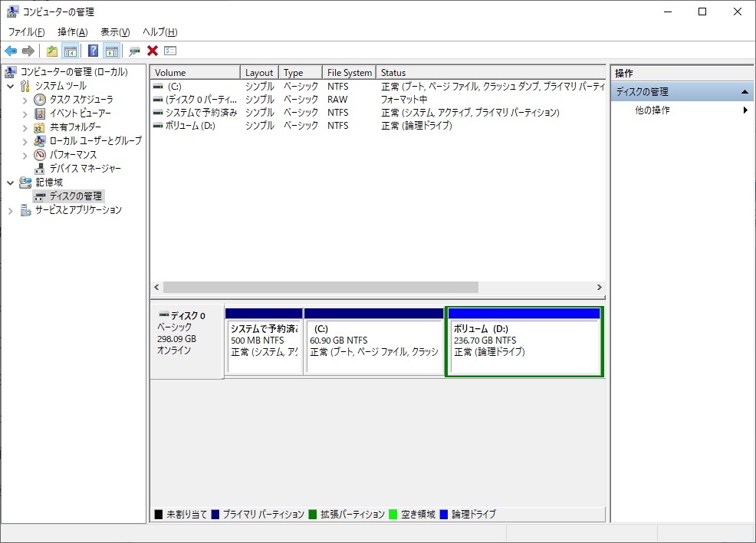Click 他の操作 in the actions pane

click(652, 110)
